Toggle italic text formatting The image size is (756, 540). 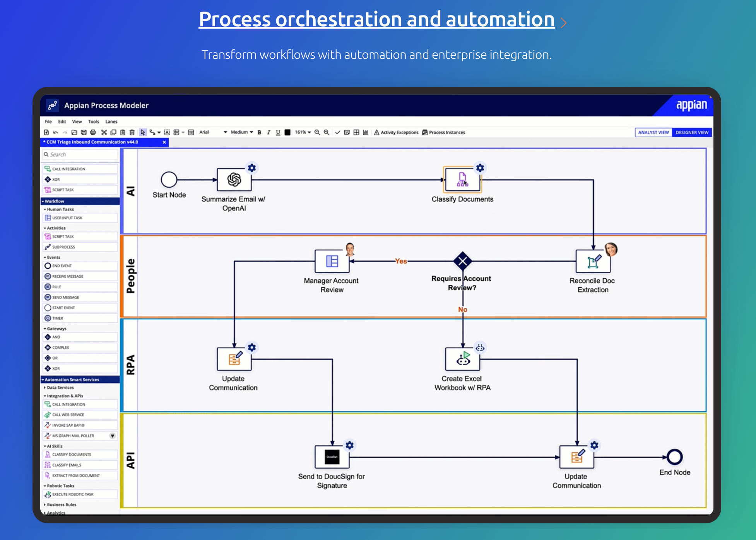coord(268,132)
